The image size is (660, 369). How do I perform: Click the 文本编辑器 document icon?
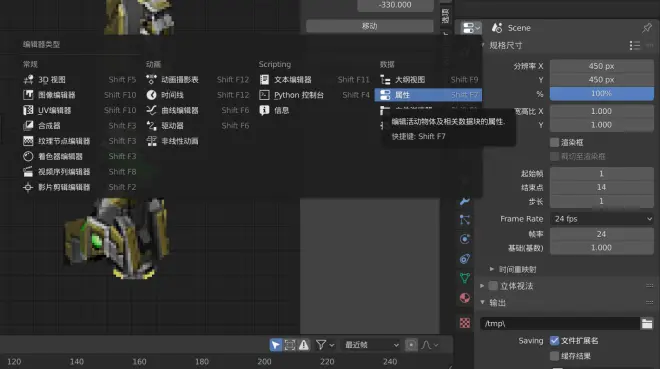264,80
